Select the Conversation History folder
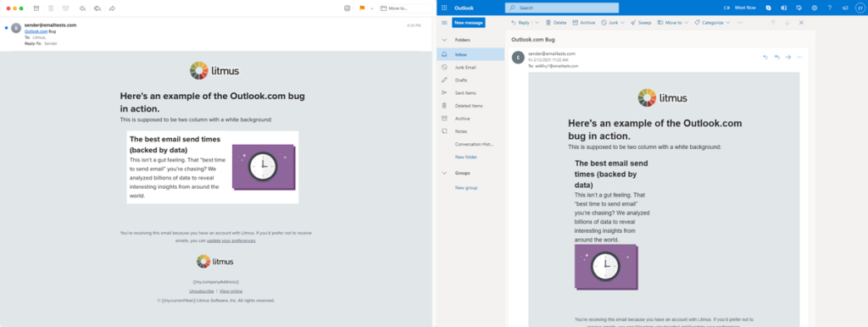The image size is (868, 327). 470,144
